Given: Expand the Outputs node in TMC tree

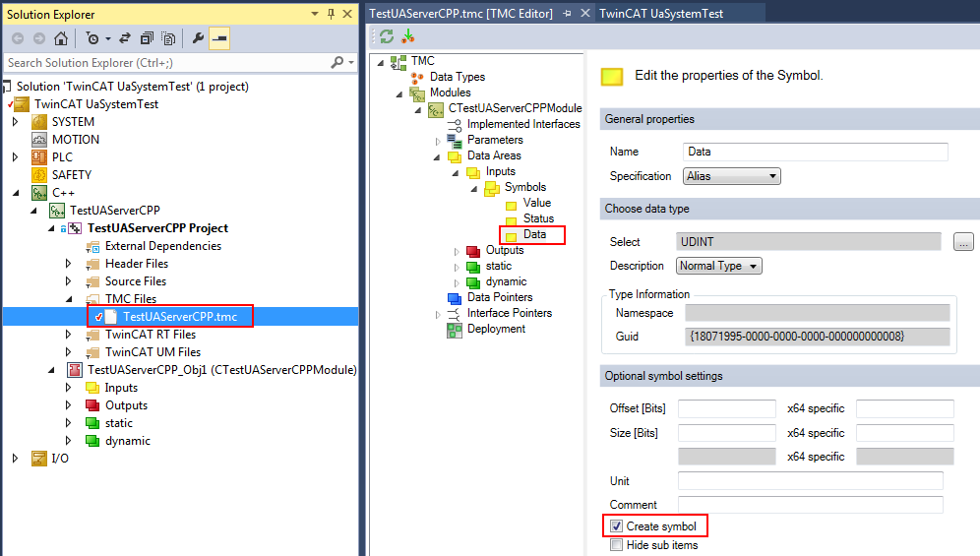Looking at the screenshot, I should 457,251.
